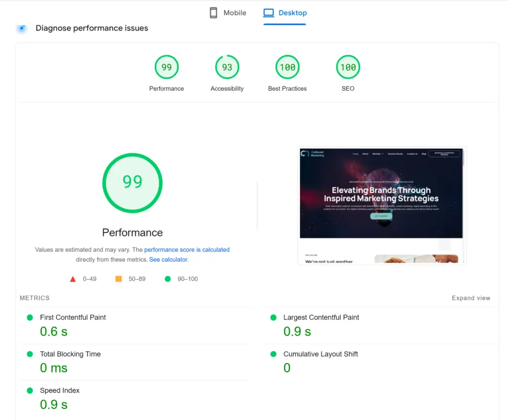This screenshot has height=420, width=508.
Task: Select the Desktop tab
Action: [285, 13]
